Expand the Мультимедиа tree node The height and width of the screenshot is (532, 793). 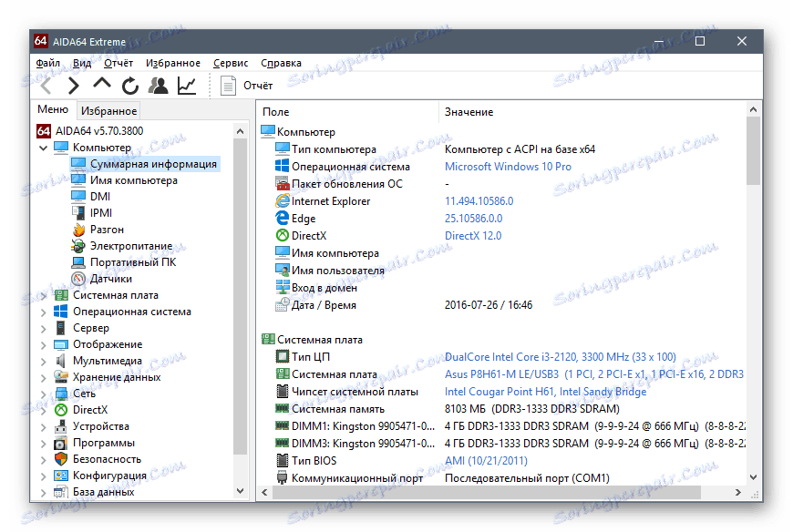pyautogui.click(x=44, y=362)
